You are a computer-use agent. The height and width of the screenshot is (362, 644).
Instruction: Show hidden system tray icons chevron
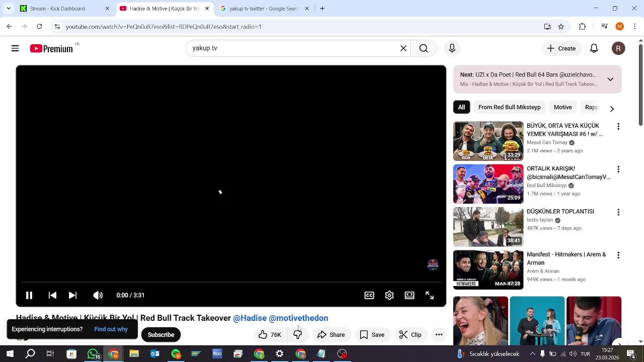(x=532, y=354)
